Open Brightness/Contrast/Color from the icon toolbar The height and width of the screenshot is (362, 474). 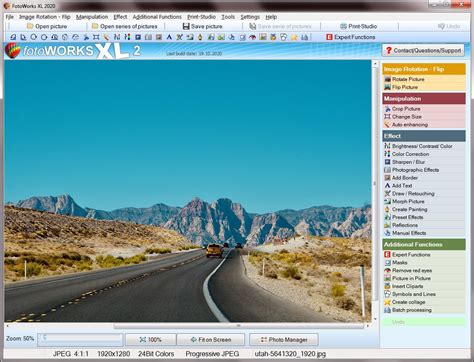[x=117, y=37]
